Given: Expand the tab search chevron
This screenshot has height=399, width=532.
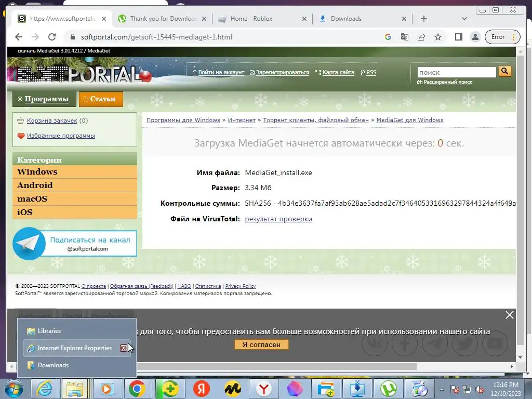Looking at the screenshot, I should coord(464,19).
